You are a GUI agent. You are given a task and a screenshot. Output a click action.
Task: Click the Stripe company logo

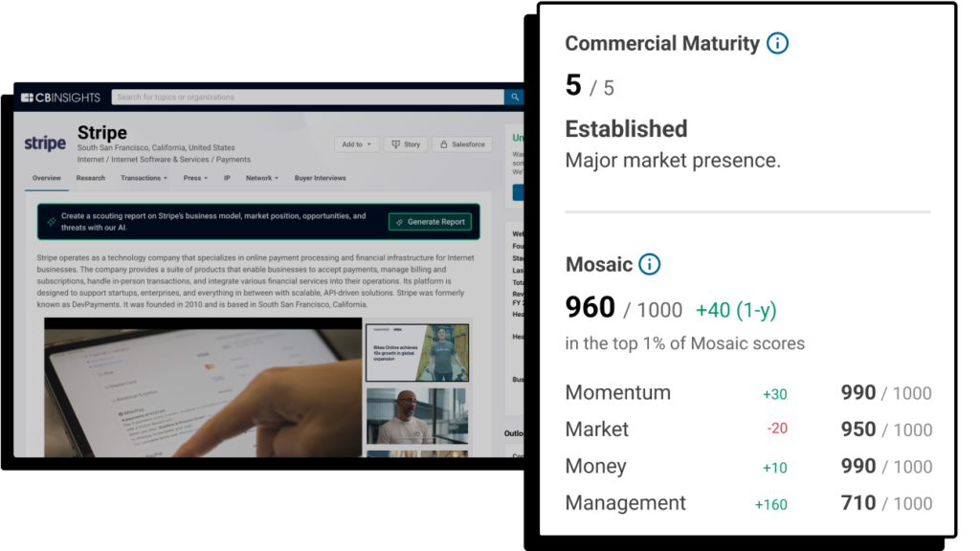45,143
